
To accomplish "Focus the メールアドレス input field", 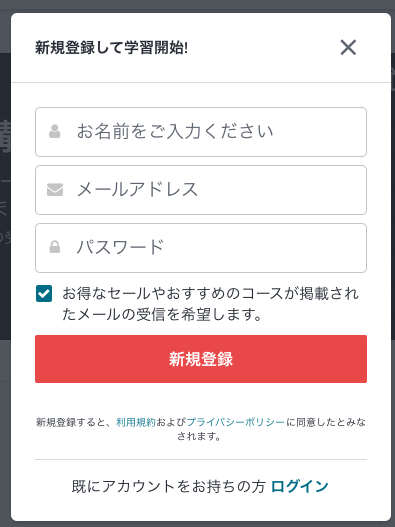I will (201, 190).
